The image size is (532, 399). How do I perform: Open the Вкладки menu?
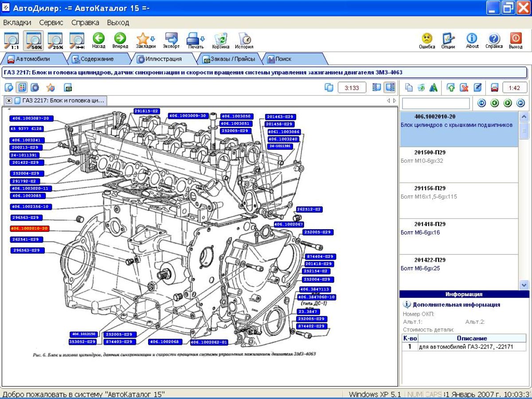pos(17,22)
